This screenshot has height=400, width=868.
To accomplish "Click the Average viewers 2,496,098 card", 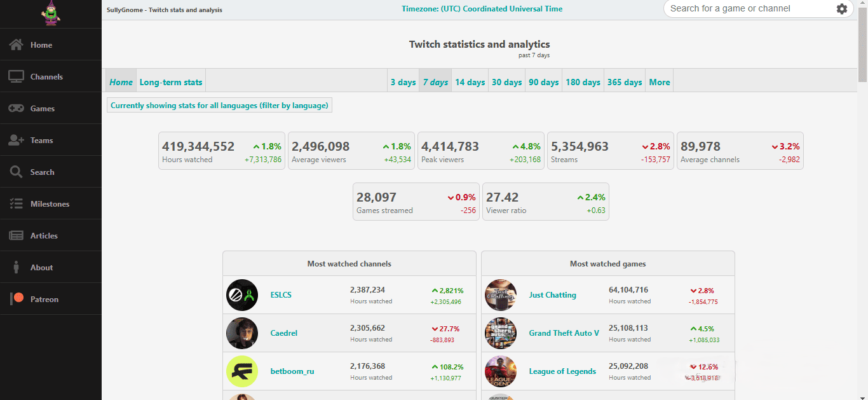I will (x=351, y=151).
